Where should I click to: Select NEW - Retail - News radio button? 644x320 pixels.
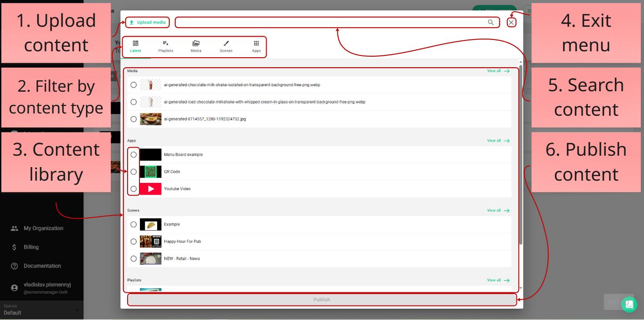click(x=134, y=259)
